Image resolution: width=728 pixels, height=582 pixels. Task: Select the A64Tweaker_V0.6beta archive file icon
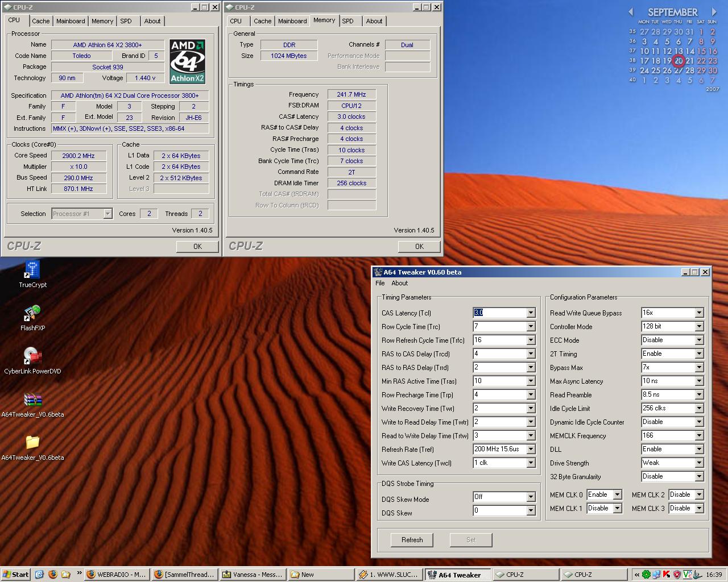32,400
